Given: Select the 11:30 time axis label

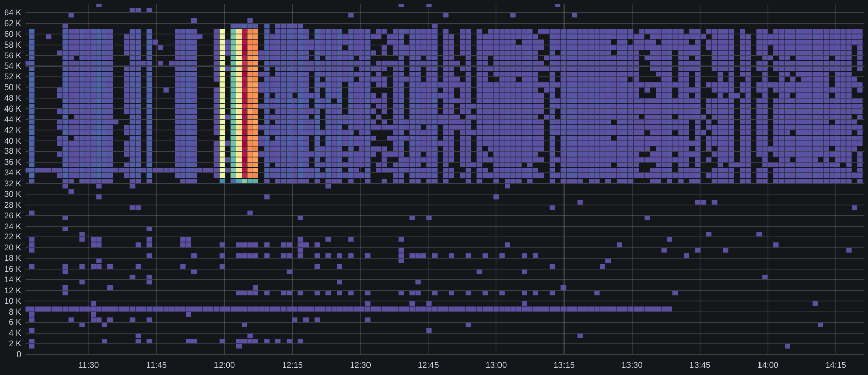Looking at the screenshot, I should point(89,365).
